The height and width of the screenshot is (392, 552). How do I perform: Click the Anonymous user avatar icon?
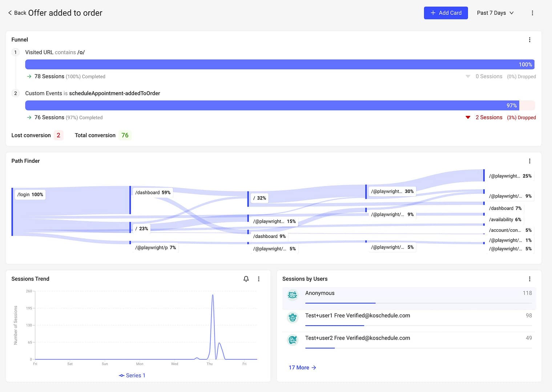coord(293,295)
